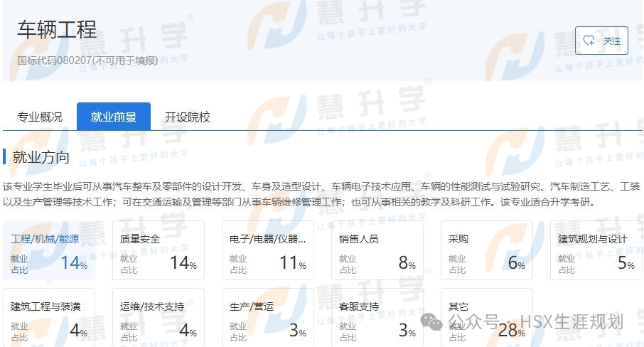Viewport: 644px width, 347px height.
Task: Select the 质量安全 employment card
Action: tap(159, 250)
